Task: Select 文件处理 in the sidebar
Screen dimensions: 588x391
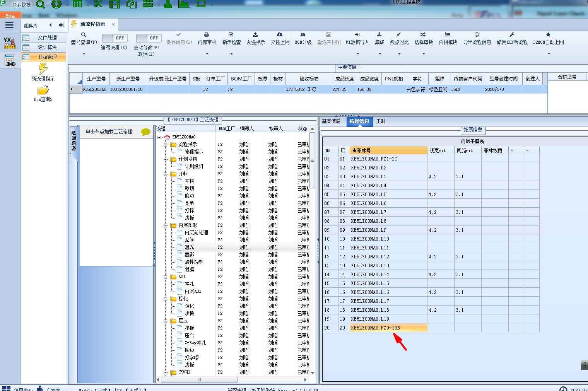Action: [47, 38]
